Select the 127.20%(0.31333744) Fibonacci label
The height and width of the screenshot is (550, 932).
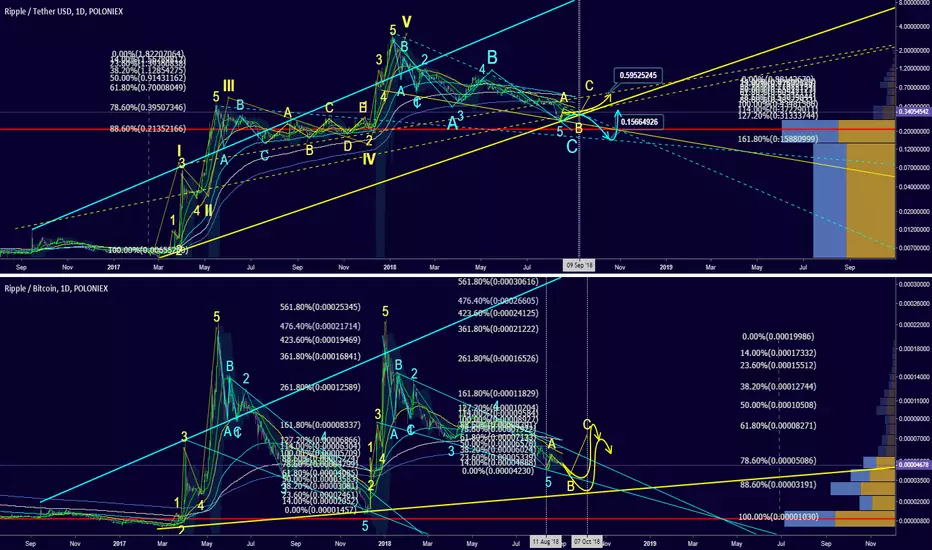pos(777,116)
